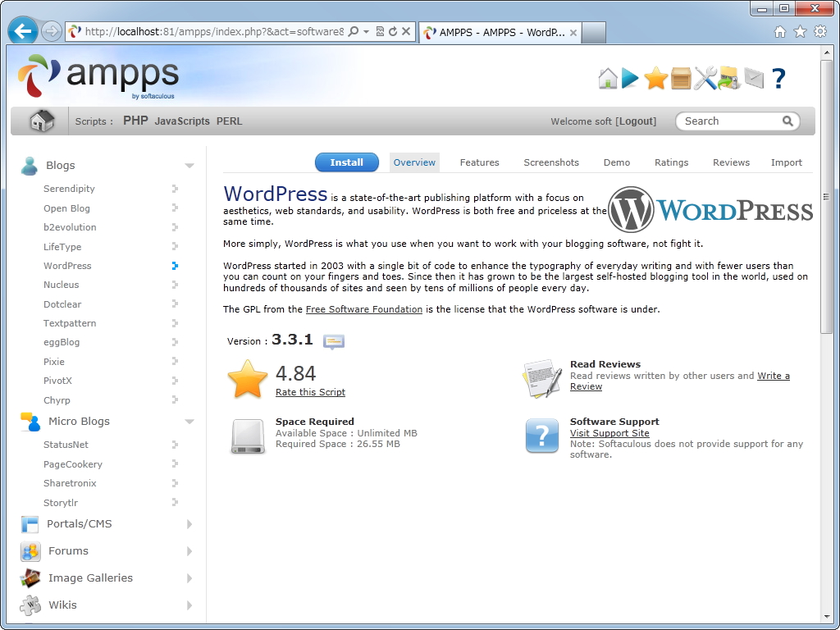Expand the Forums category arrow
Image resolution: width=840 pixels, height=630 pixels.
pos(189,551)
